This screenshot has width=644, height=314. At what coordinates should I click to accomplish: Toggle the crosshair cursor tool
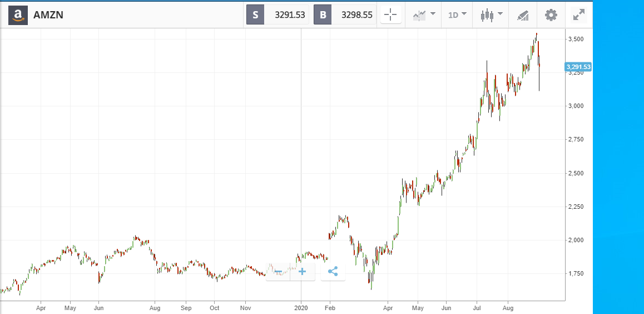coord(390,15)
